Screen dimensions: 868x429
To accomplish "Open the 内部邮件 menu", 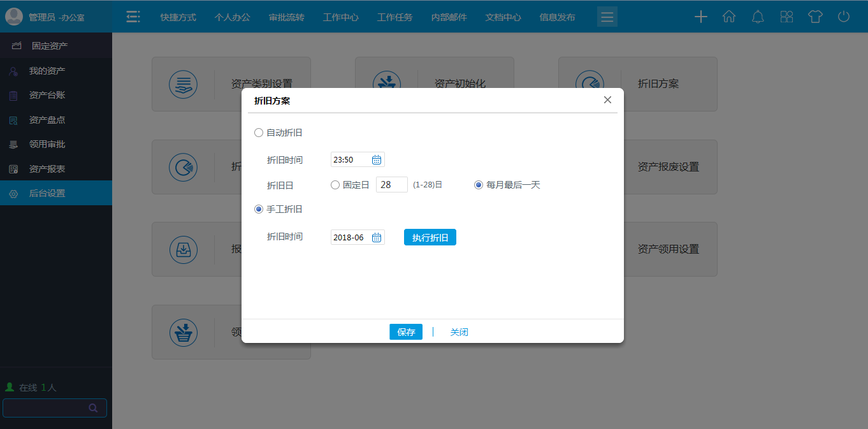I will point(448,17).
